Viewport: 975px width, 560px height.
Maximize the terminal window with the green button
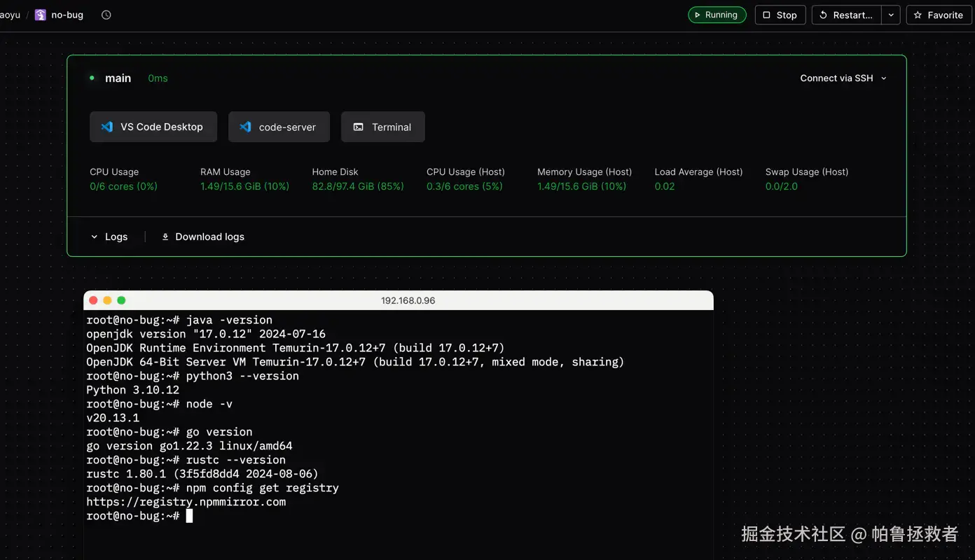(121, 300)
